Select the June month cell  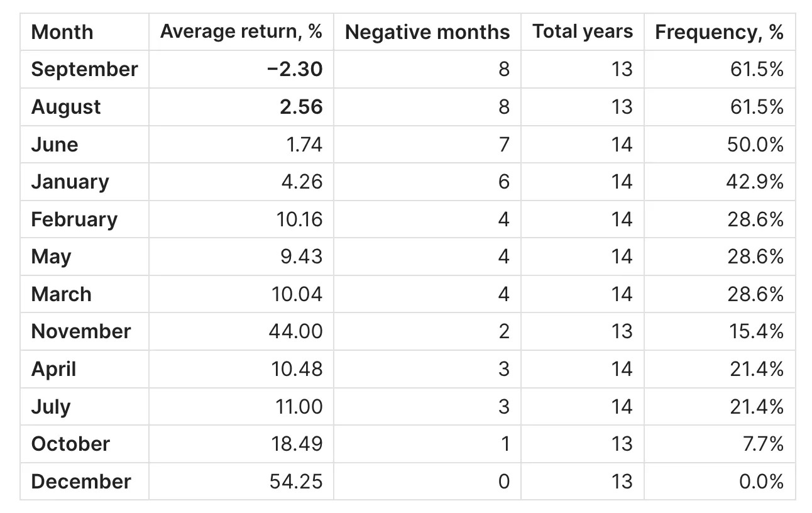point(55,145)
